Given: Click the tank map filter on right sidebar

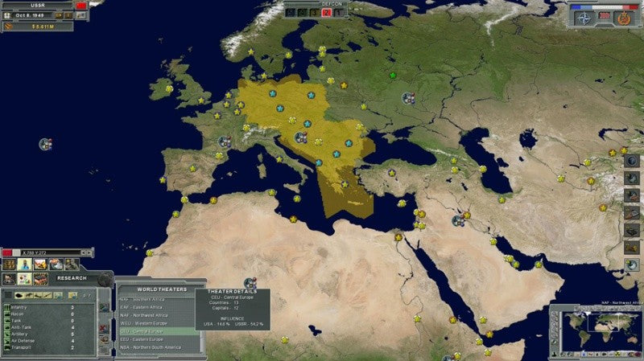Looking at the screenshot, I should 632,231.
